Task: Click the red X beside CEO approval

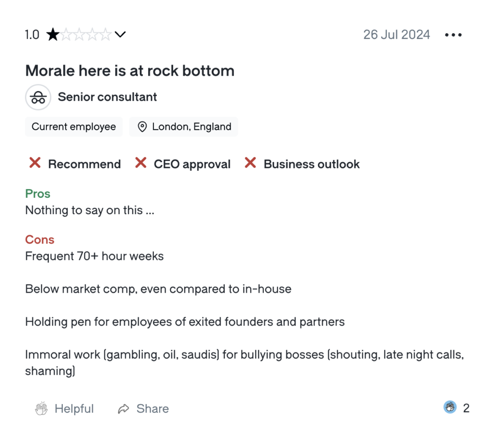Action: (x=141, y=163)
